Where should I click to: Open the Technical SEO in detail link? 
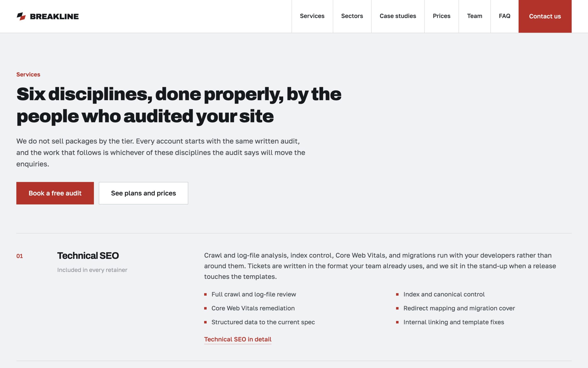point(238,339)
